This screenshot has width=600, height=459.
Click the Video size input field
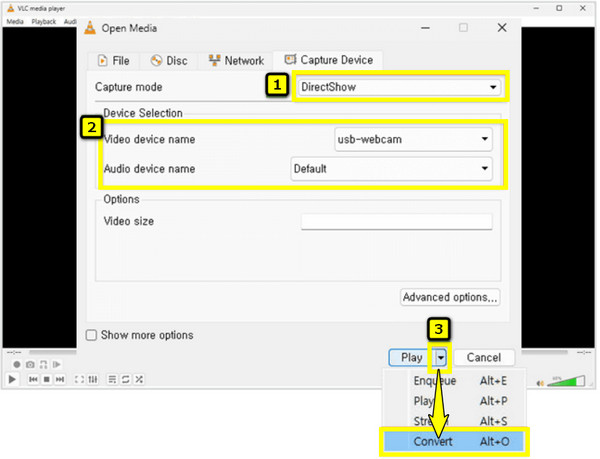[x=396, y=221]
